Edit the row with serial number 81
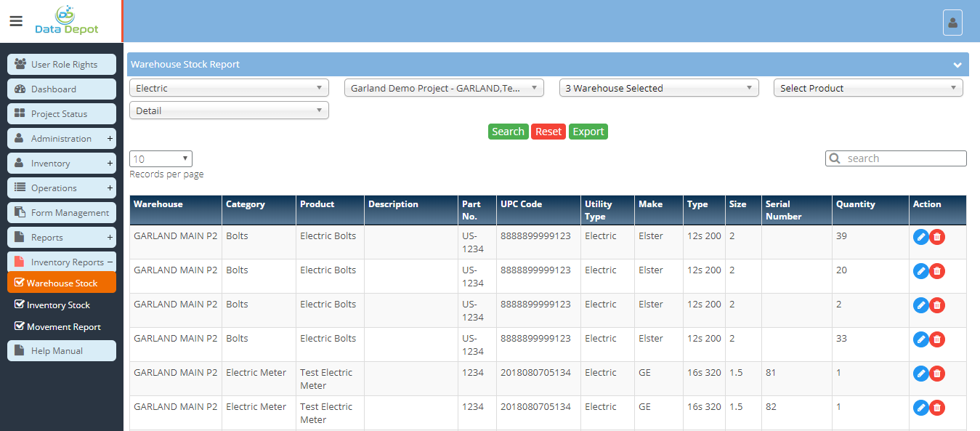Image resolution: width=980 pixels, height=431 pixels. point(920,374)
